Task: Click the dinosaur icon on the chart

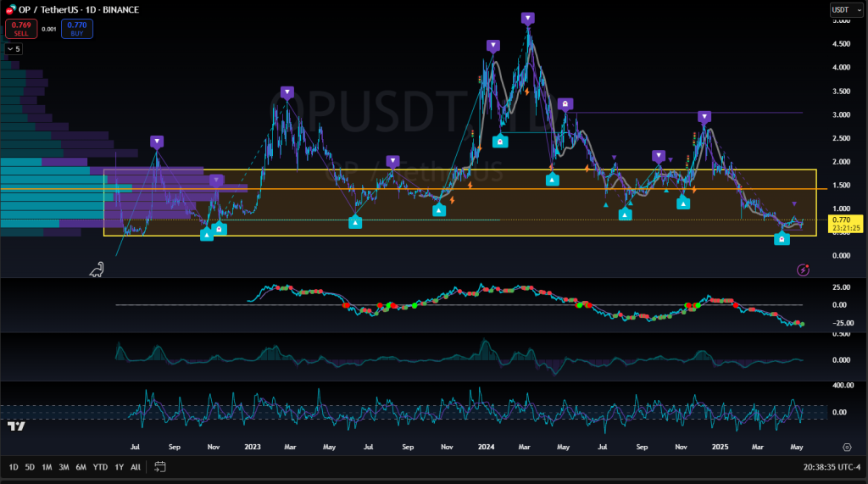Action: click(x=97, y=270)
